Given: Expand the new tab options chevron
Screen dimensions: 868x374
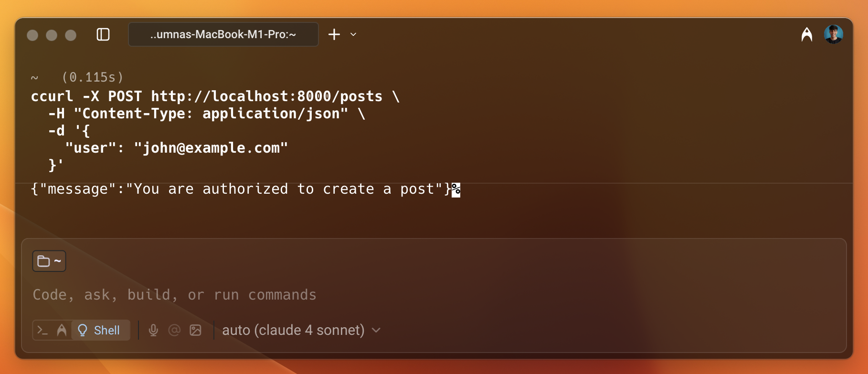Looking at the screenshot, I should [x=353, y=35].
